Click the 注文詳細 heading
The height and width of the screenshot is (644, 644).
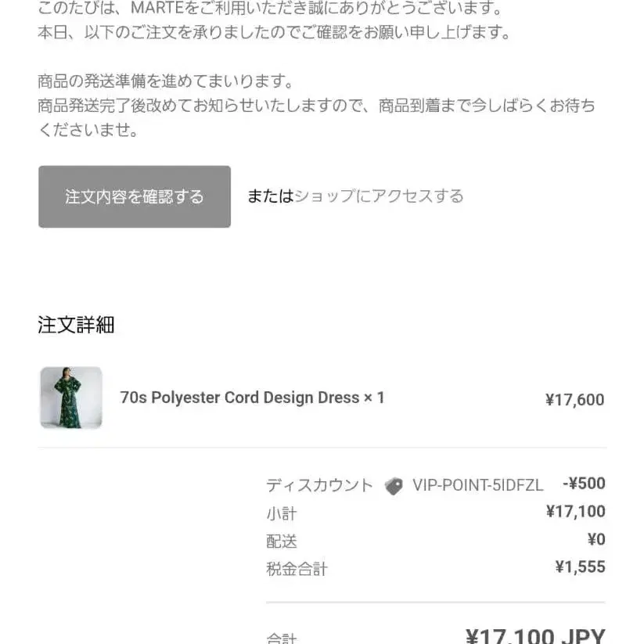pos(76,326)
